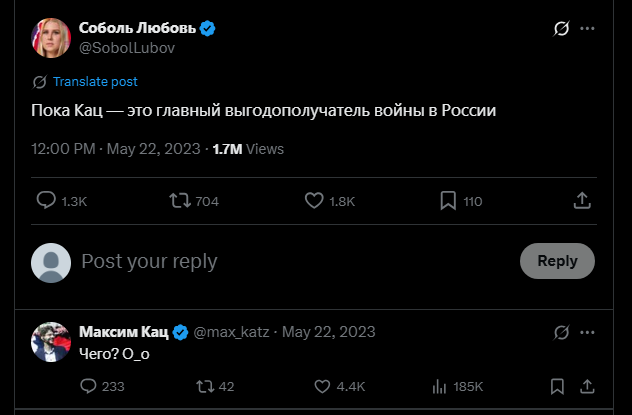Open Grok icon on Максим Кац's reply
Image resolution: width=632 pixels, height=415 pixels.
tap(562, 332)
